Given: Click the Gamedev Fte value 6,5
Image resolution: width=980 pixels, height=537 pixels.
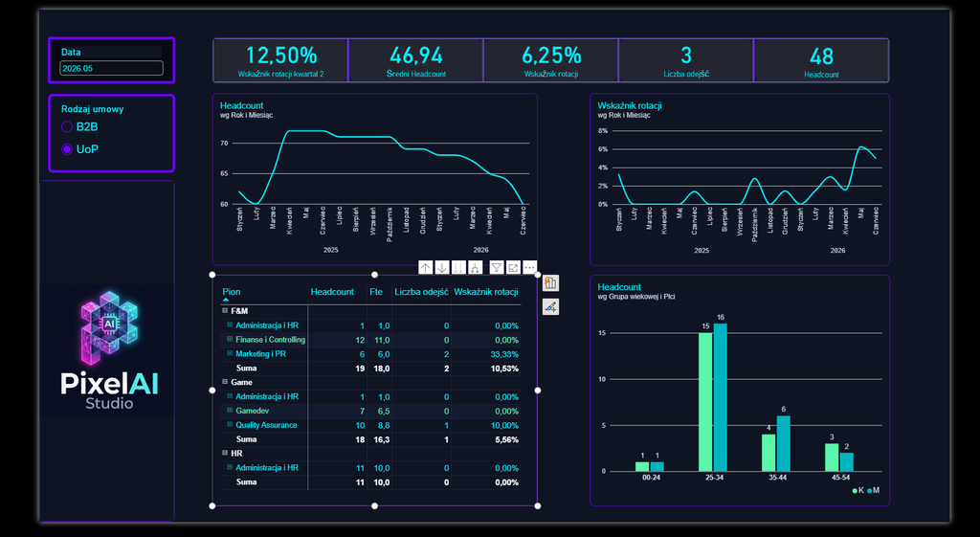Looking at the screenshot, I should 384,412.
